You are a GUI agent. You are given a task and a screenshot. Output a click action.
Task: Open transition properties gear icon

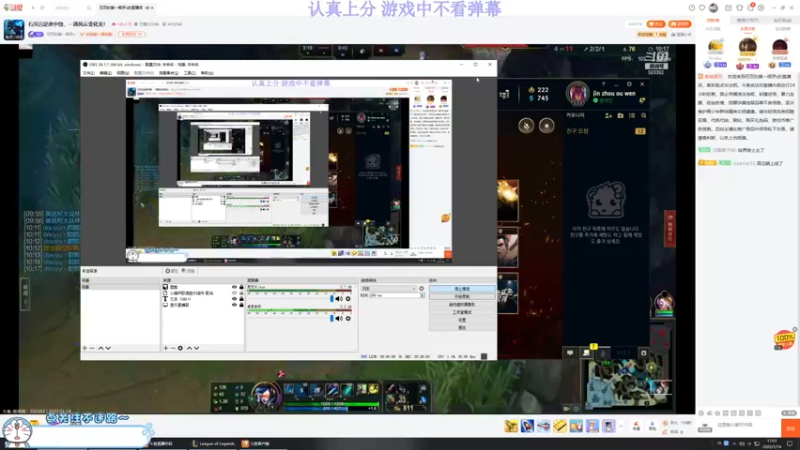[x=421, y=289]
